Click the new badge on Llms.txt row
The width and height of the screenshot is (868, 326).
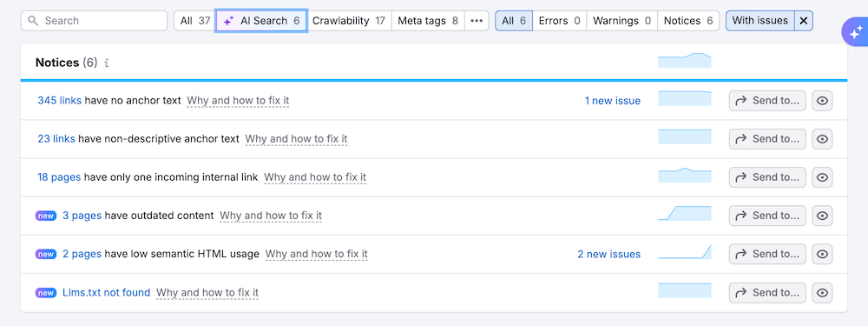point(46,293)
